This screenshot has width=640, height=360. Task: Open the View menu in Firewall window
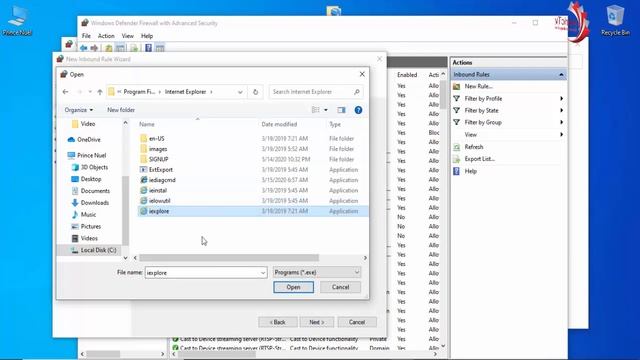(x=128, y=36)
